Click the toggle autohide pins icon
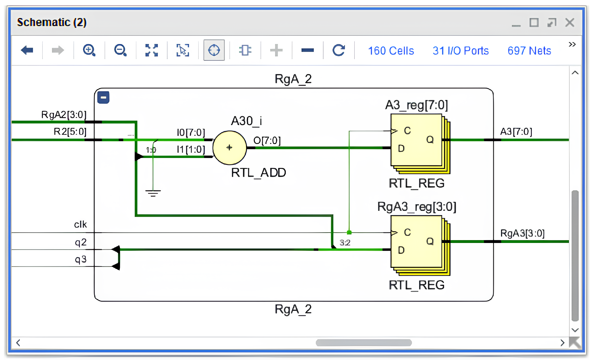This screenshot has width=594, height=364. (x=245, y=50)
